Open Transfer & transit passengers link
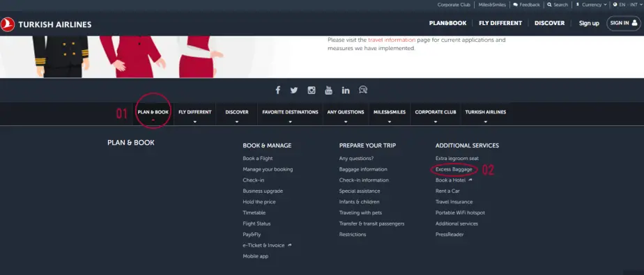 point(371,223)
